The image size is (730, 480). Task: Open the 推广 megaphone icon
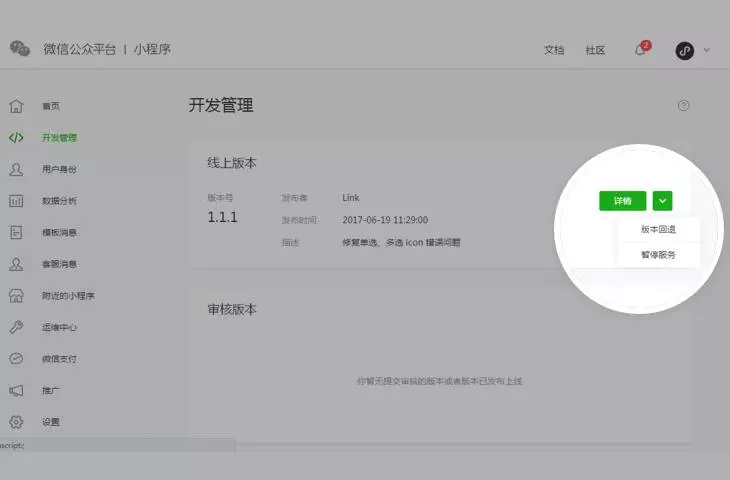coord(16,391)
